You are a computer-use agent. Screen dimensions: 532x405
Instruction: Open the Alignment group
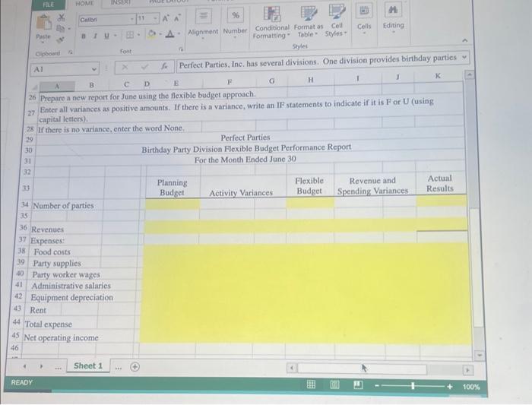(203, 23)
